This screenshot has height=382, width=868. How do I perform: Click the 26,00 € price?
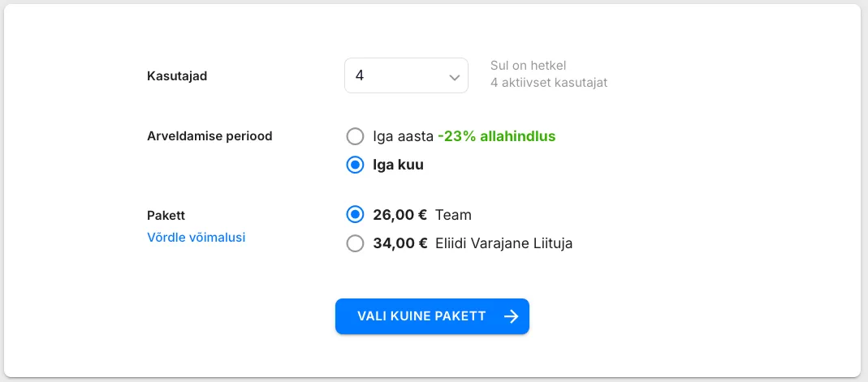pos(400,215)
